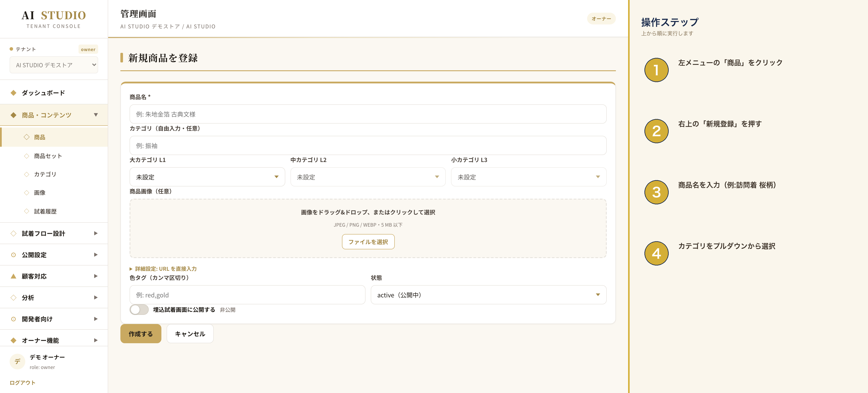Expand the 公開設定 section arrow
Image resolution: width=868 pixels, height=393 pixels.
click(96, 255)
